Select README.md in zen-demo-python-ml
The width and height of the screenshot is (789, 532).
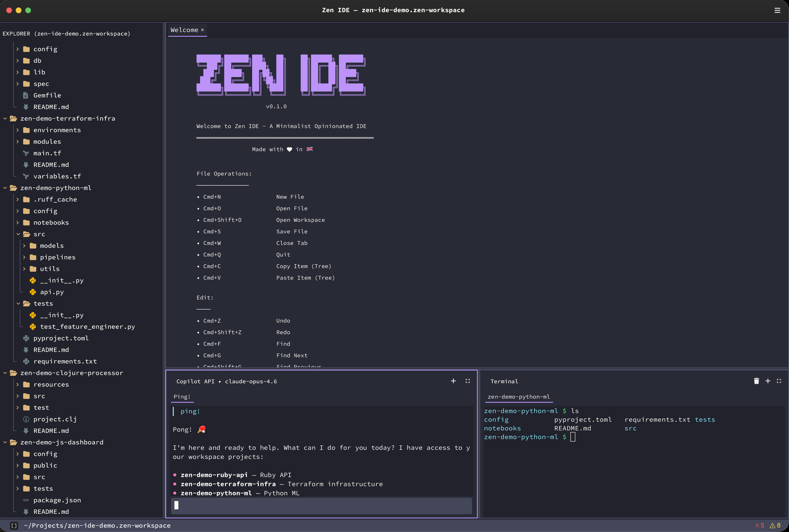coord(51,350)
